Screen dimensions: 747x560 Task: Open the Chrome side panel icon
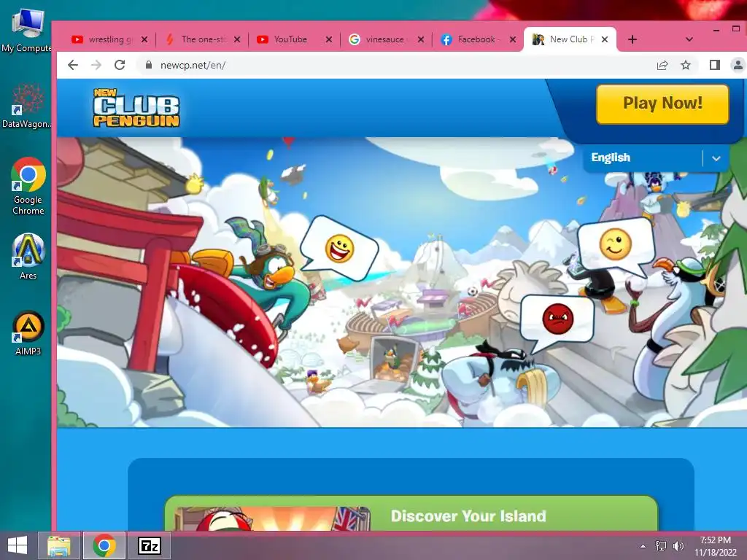715,65
